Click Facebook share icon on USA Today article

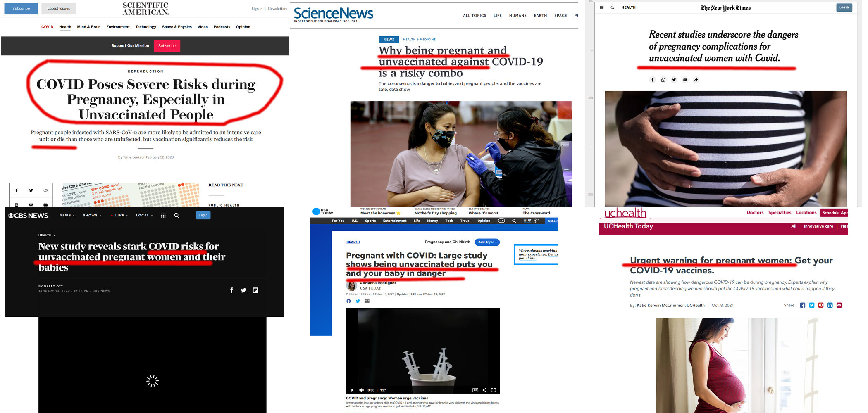[x=348, y=301]
